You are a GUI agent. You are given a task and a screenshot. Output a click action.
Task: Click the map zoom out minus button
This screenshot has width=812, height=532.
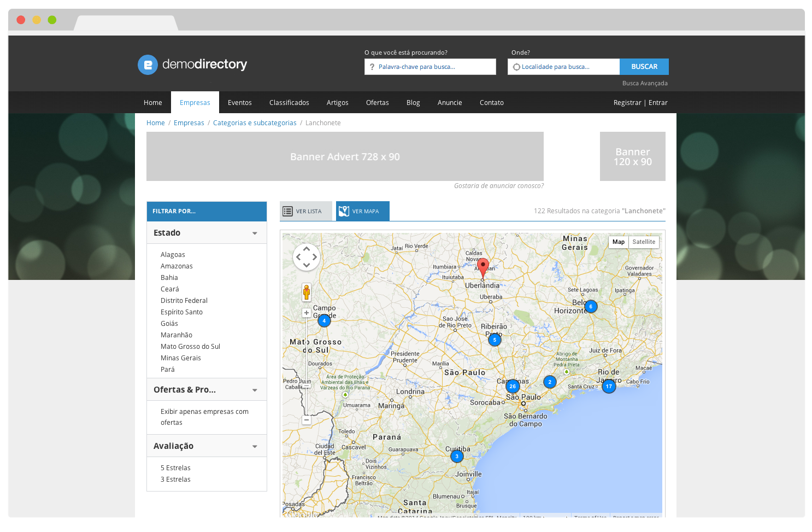pos(307,420)
